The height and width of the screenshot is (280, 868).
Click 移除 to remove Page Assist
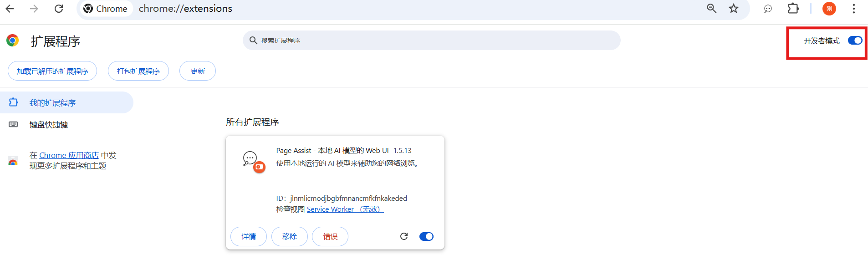tap(290, 236)
